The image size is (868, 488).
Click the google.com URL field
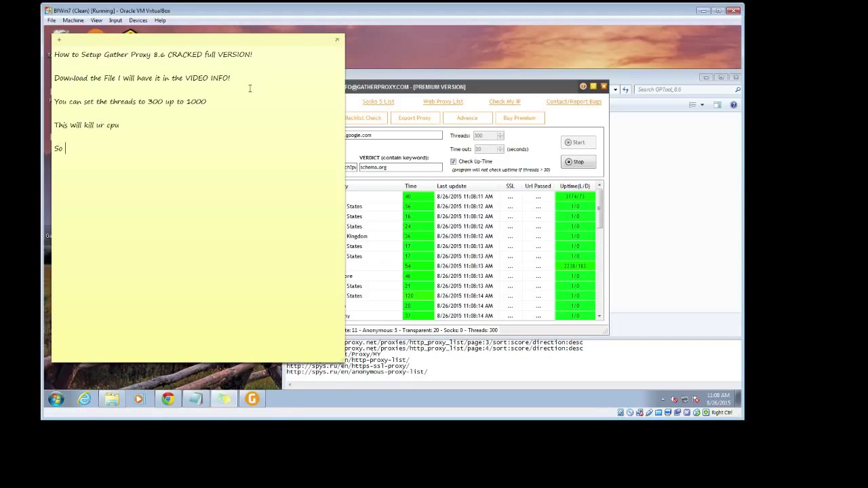393,136
